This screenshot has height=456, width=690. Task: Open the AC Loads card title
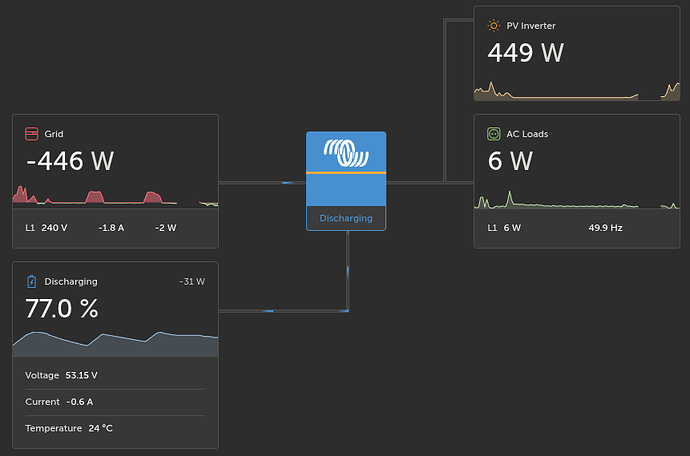[527, 134]
